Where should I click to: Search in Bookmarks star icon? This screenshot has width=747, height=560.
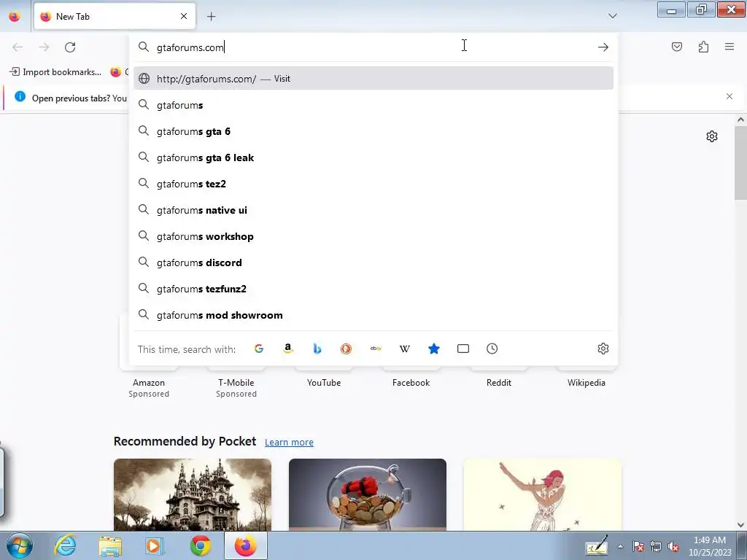433,349
